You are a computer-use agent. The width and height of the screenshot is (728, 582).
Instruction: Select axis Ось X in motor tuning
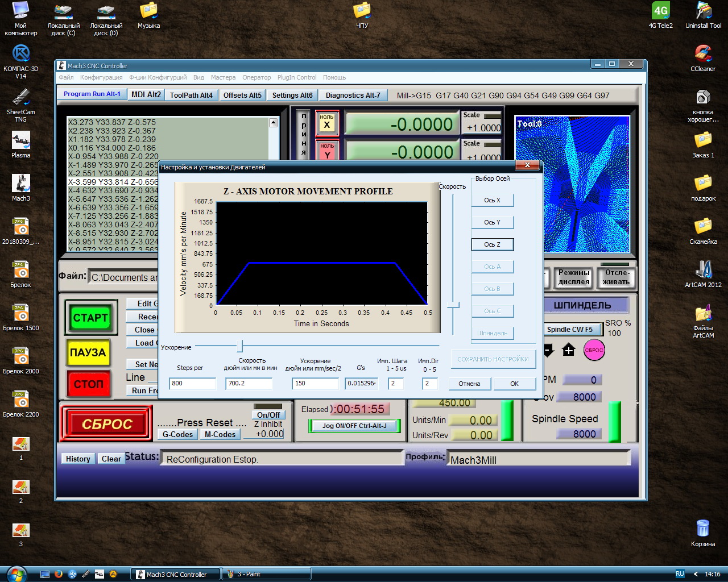click(493, 200)
